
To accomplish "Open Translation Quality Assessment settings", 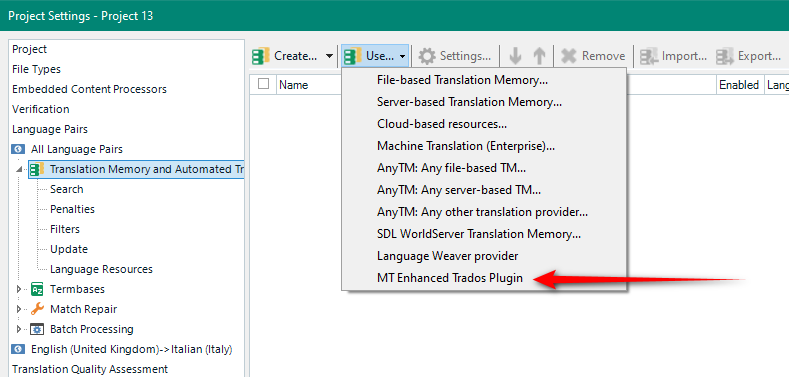I will point(90,369).
